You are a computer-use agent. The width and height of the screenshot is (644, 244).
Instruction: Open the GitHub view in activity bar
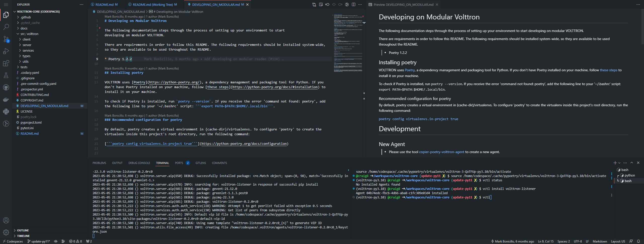pos(6,87)
